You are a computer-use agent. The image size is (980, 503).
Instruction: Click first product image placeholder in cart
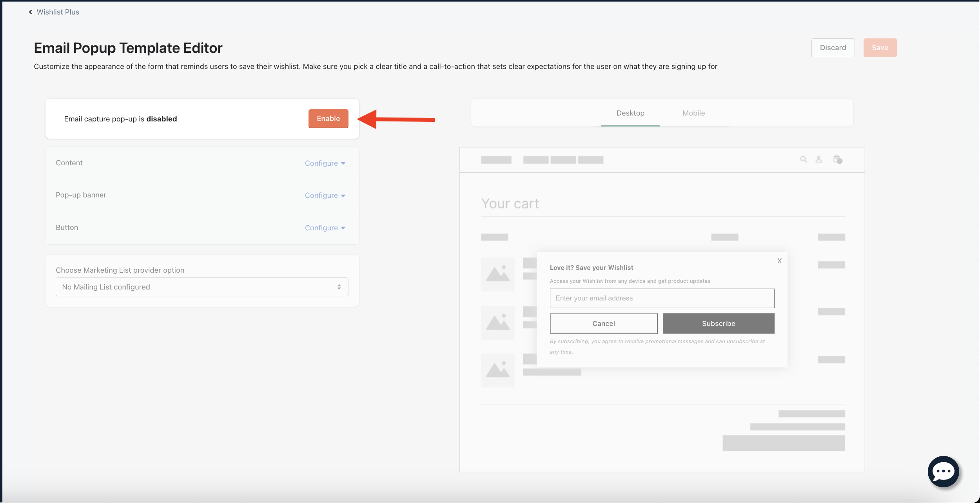(x=497, y=274)
